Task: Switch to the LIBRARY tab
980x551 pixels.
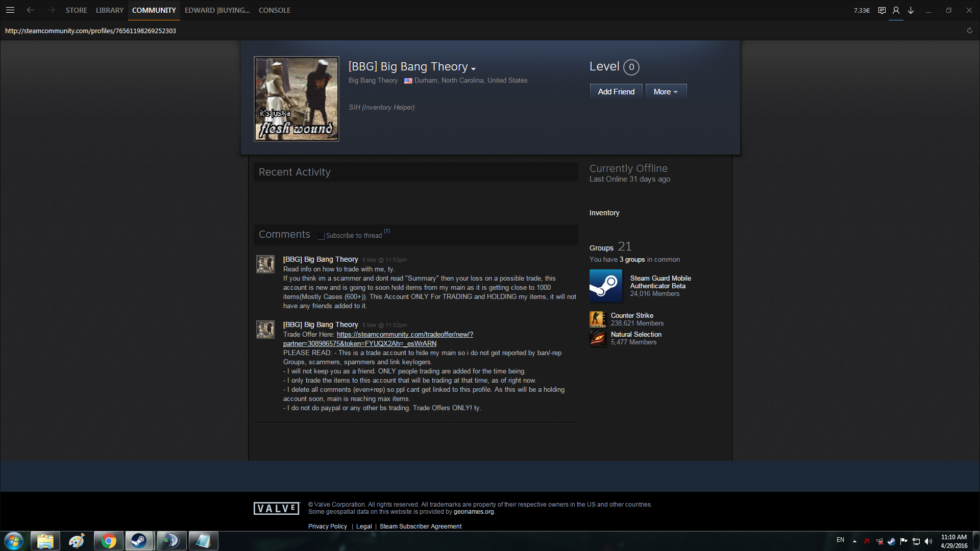Action: coord(110,10)
